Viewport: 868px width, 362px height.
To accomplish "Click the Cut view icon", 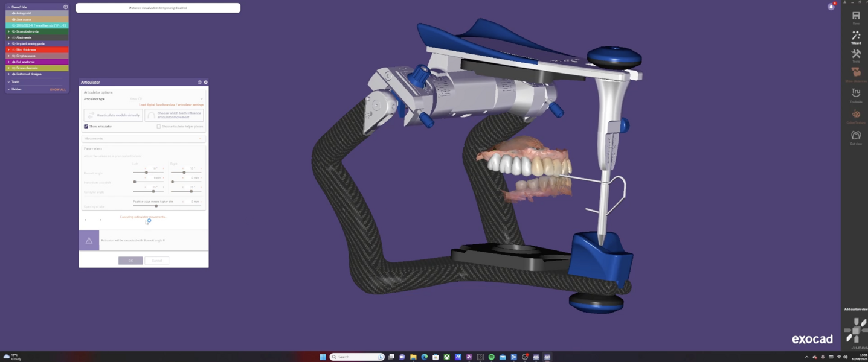I will pyautogui.click(x=855, y=137).
